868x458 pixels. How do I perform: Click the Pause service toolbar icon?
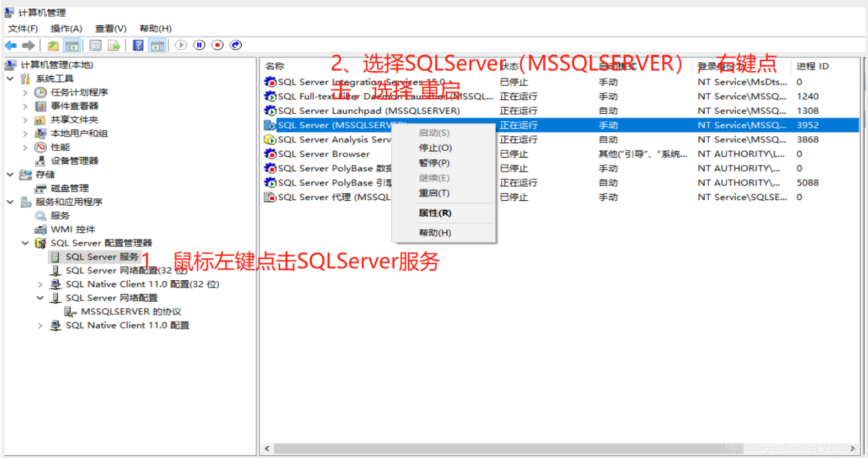click(x=199, y=45)
